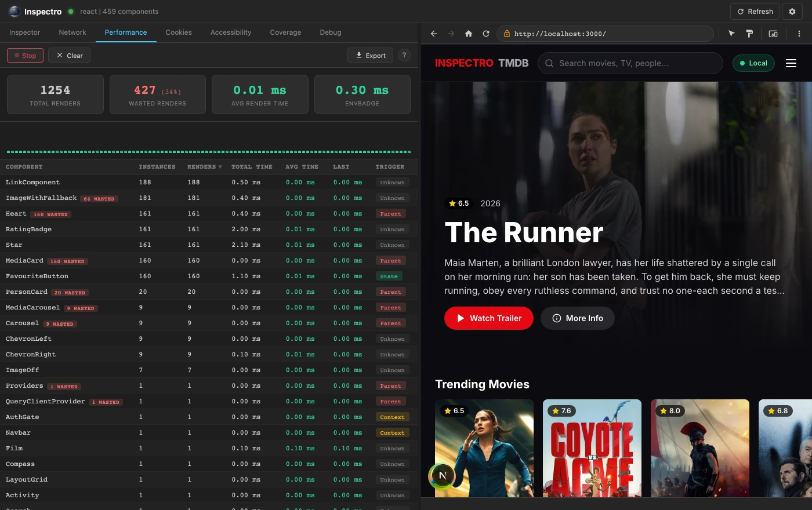Sort table by Last ms column
Image resolution: width=812 pixels, height=510 pixels.
click(x=341, y=167)
